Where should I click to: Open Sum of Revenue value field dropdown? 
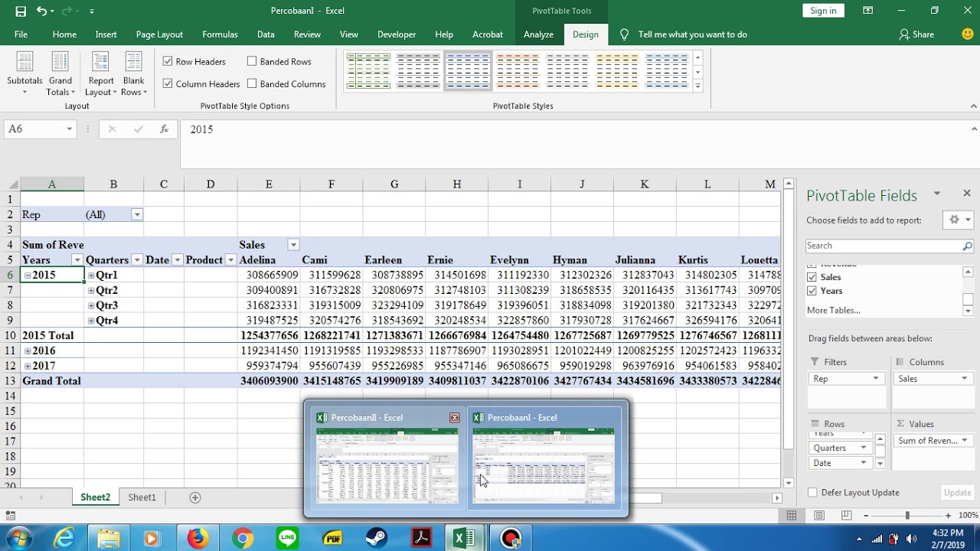pyautogui.click(x=964, y=441)
